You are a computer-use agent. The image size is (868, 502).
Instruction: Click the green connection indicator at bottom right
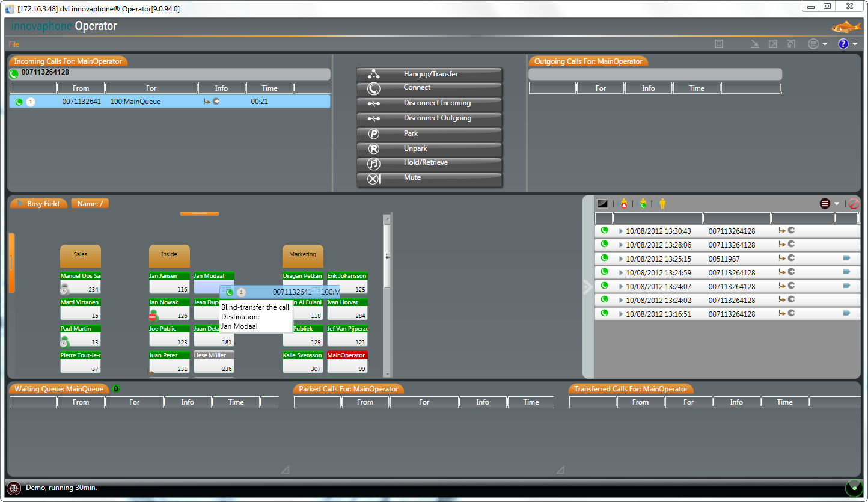(x=854, y=488)
